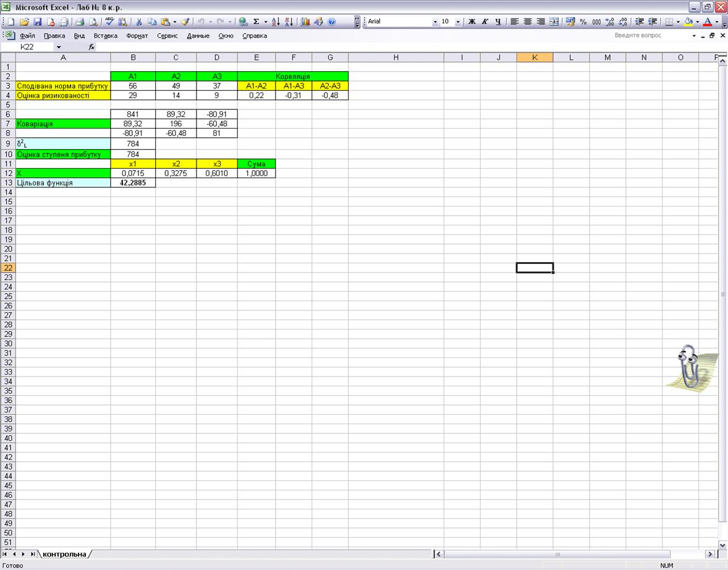Click the Format Painter brush icon
Image resolution: width=728 pixels, height=570 pixels.
point(185,22)
